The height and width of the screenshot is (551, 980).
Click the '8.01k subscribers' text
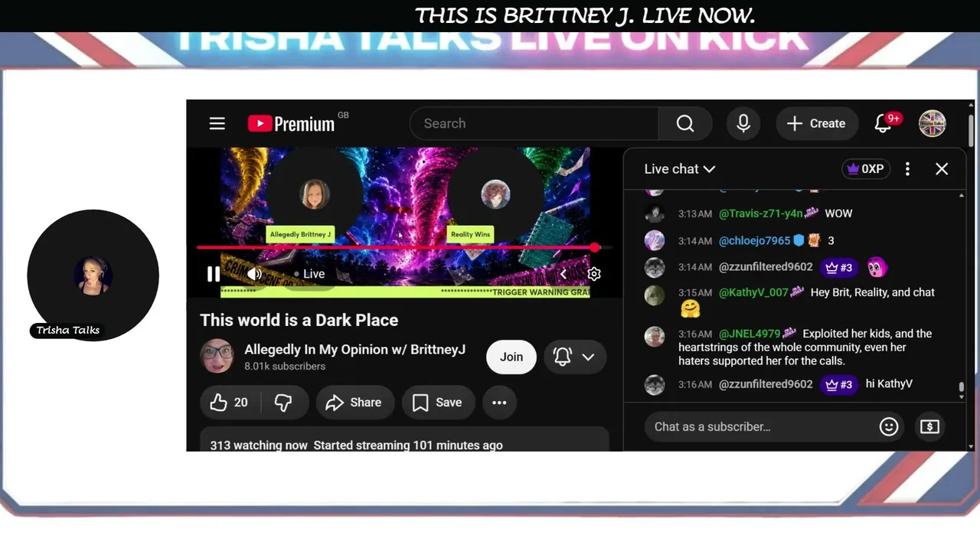click(x=285, y=367)
